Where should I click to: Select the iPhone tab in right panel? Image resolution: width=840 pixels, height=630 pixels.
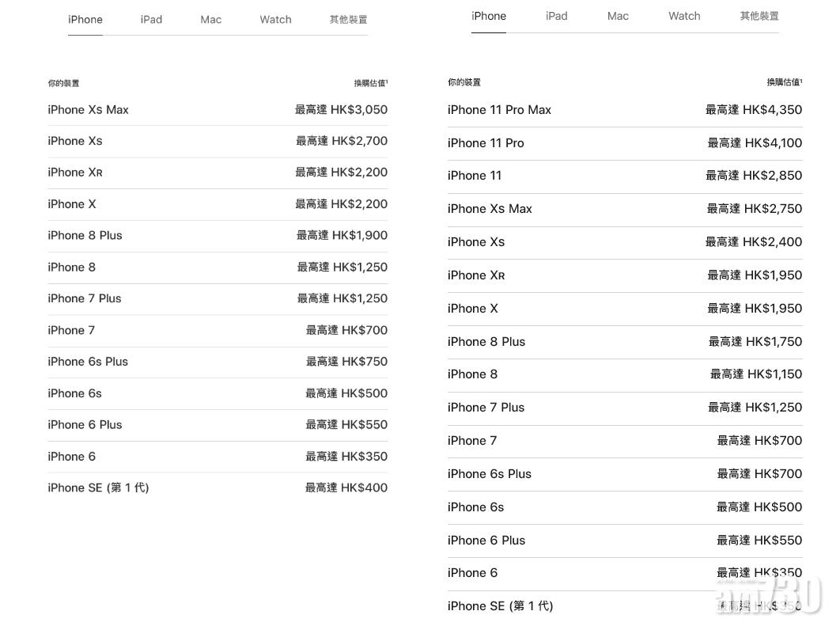tap(489, 16)
